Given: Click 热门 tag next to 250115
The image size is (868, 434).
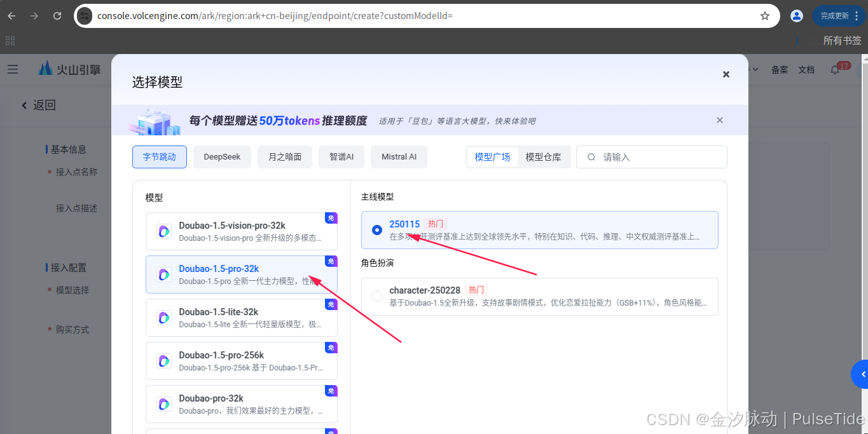Looking at the screenshot, I should tap(436, 224).
